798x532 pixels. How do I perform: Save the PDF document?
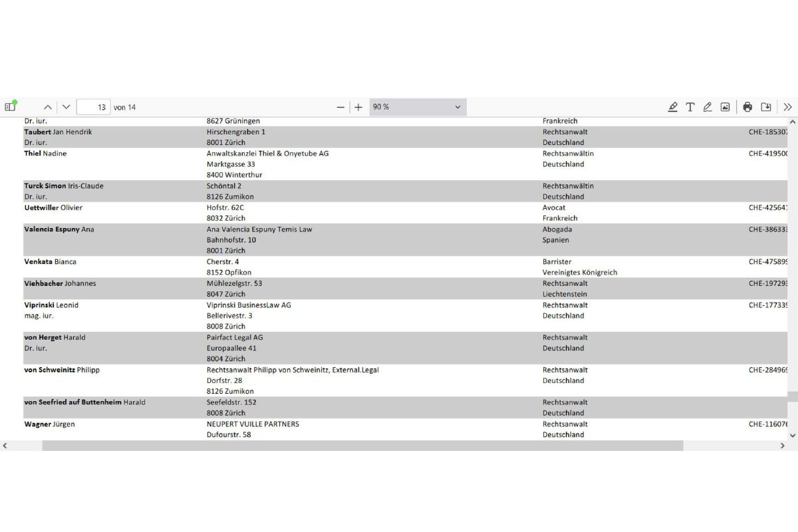click(766, 107)
